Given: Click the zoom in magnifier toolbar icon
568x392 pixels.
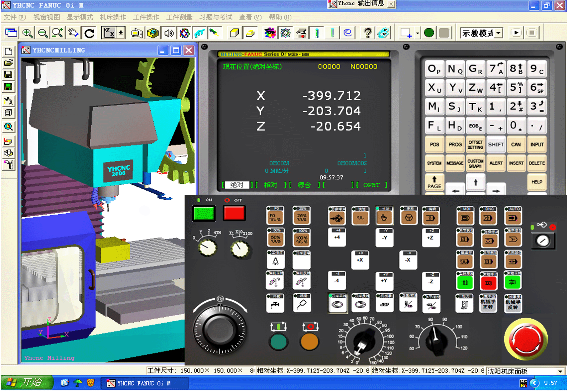Looking at the screenshot, I should (27, 33).
